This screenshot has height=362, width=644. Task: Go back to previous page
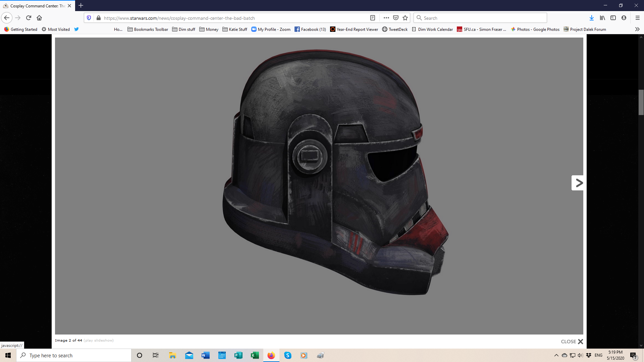coord(7,18)
